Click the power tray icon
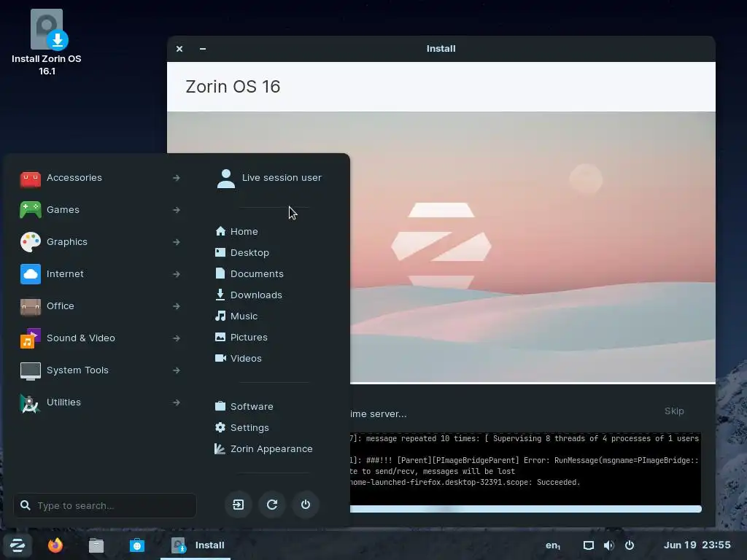This screenshot has width=747, height=560. 630,545
